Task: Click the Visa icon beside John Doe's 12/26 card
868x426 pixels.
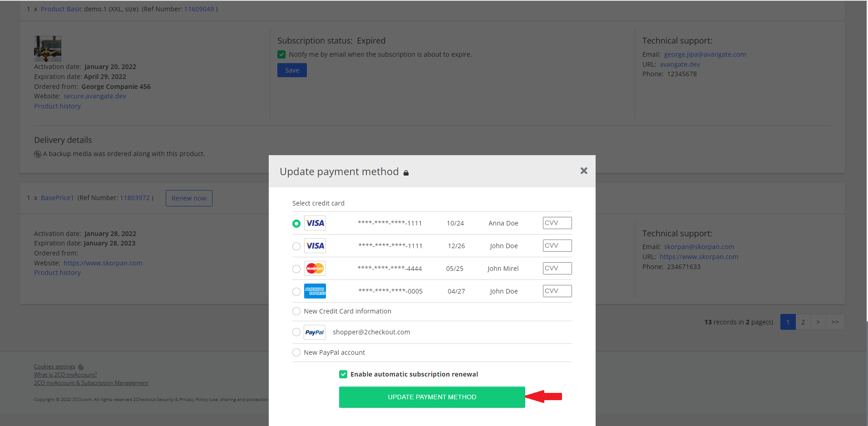Action: 315,245
